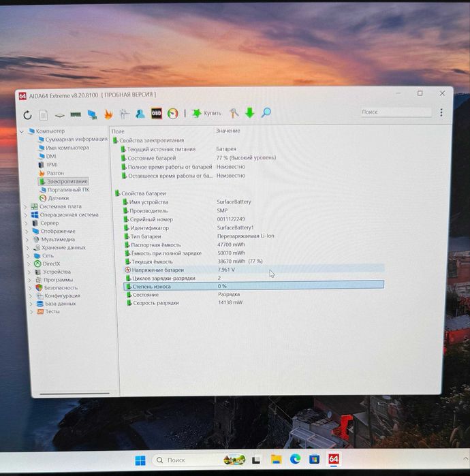Viewport: 470px width, 476px height.
Task: Select the Напряжение батареи row
Action: (x=254, y=270)
